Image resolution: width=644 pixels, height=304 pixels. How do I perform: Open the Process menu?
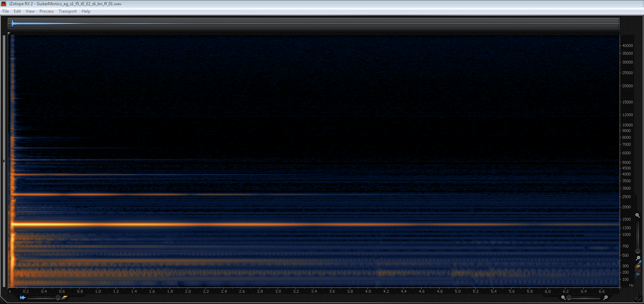coord(47,11)
